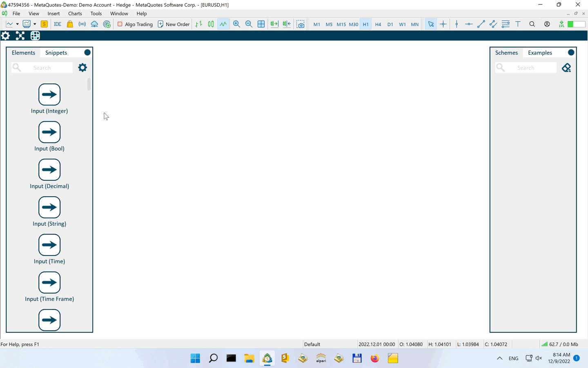Open the MetaEditor IDE button
Viewport: 588px width, 368px height.
(x=58, y=24)
